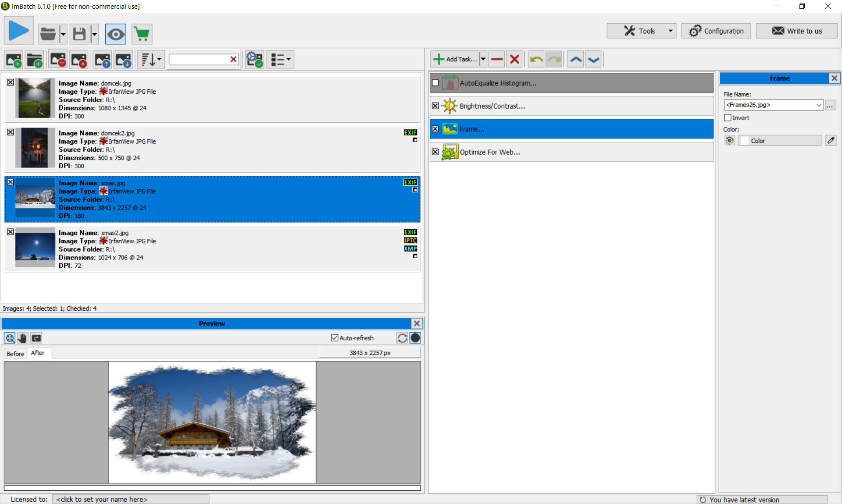Run batch processing with the blue play button
The height and width of the screenshot is (504, 842).
coord(19,31)
